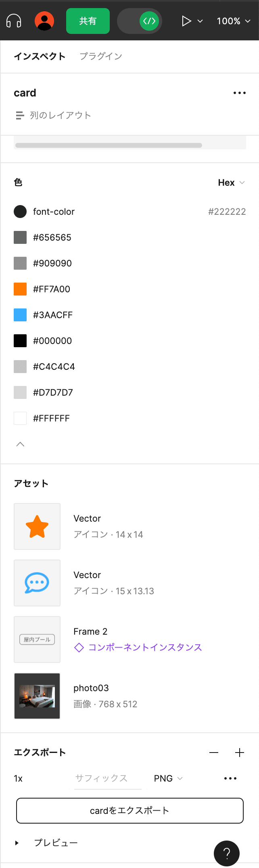Open the Hex color format dropdown

[x=232, y=182]
